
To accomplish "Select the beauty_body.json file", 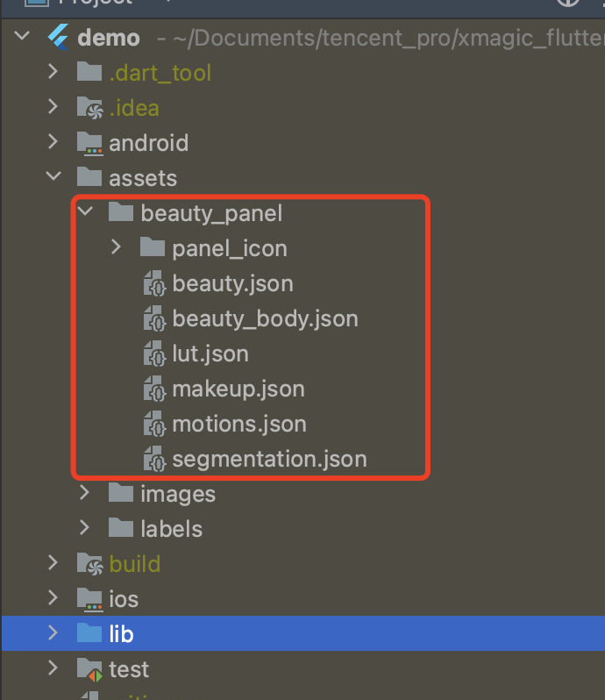I will [265, 318].
